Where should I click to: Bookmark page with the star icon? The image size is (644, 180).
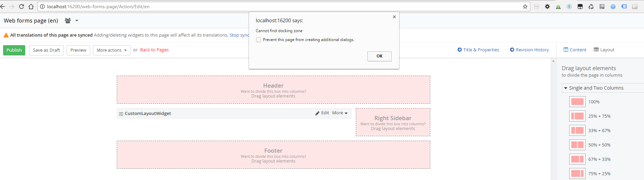pyautogui.click(x=525, y=7)
